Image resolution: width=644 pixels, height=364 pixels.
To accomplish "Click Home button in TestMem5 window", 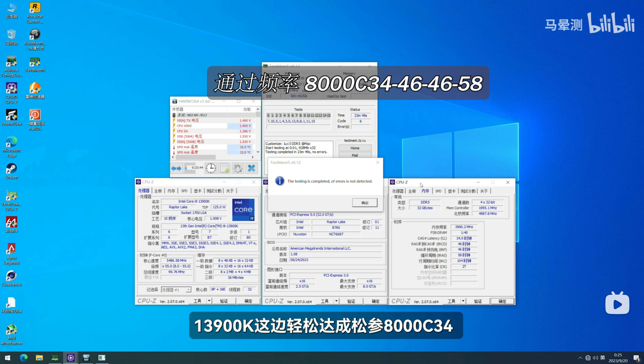I will 355,148.
